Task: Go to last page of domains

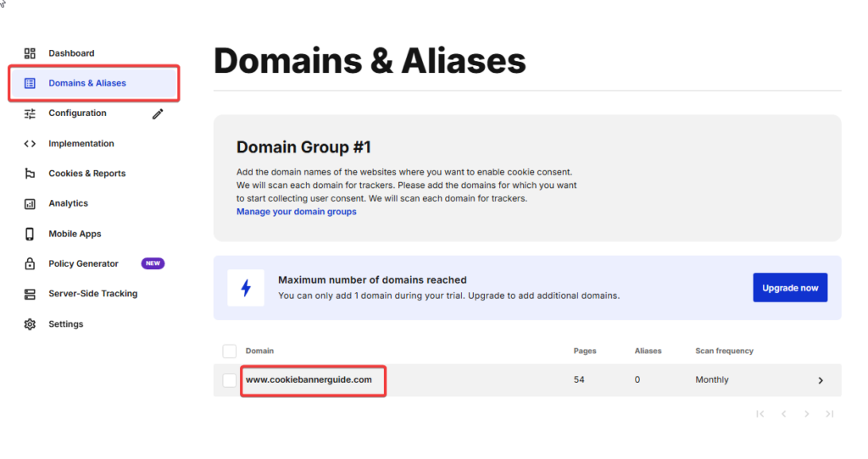Action: click(829, 413)
